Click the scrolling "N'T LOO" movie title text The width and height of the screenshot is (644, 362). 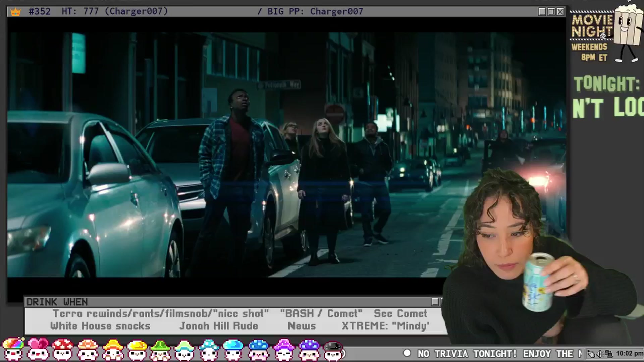(608, 108)
